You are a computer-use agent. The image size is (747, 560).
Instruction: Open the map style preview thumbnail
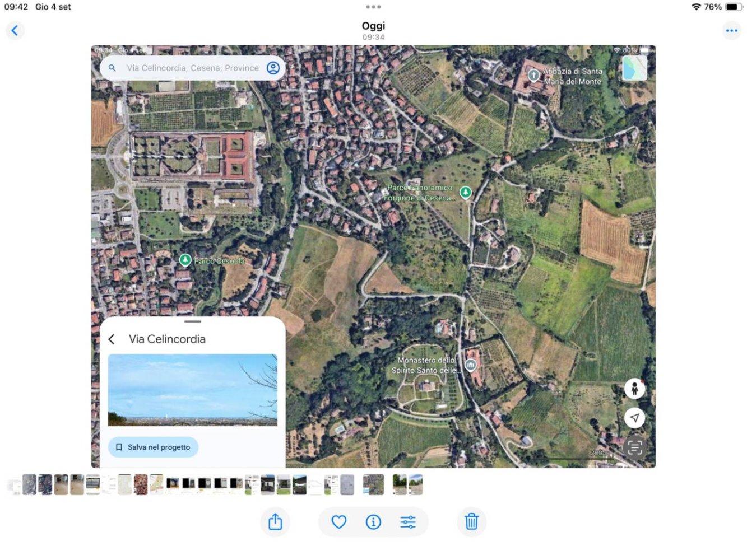click(635, 67)
